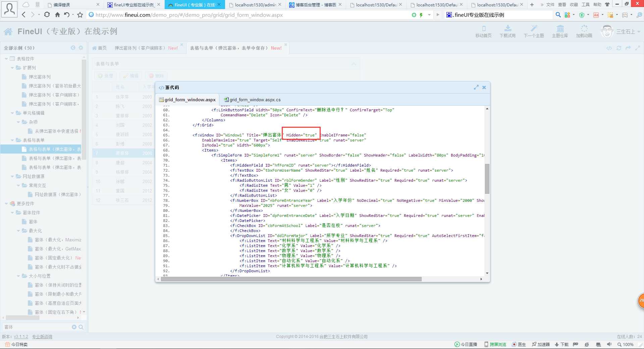Open the 文件 browser menu
This screenshot has width=644, height=349.
point(550,5)
